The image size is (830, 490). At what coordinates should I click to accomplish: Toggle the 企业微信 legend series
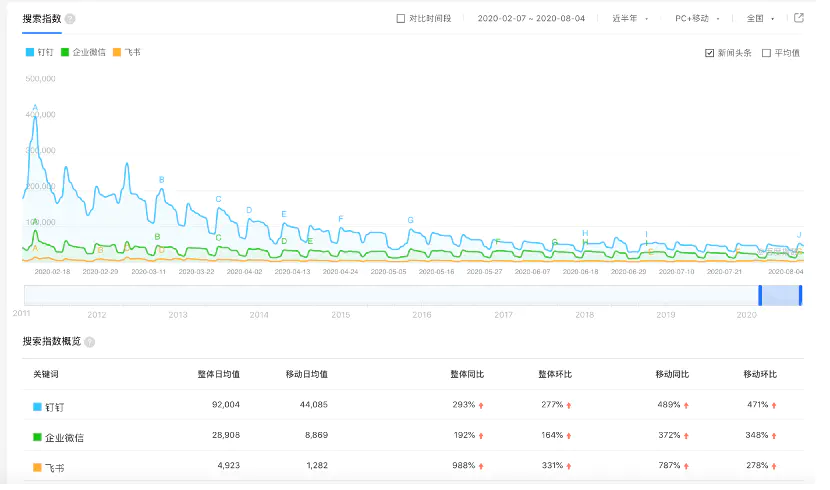click(x=83, y=52)
